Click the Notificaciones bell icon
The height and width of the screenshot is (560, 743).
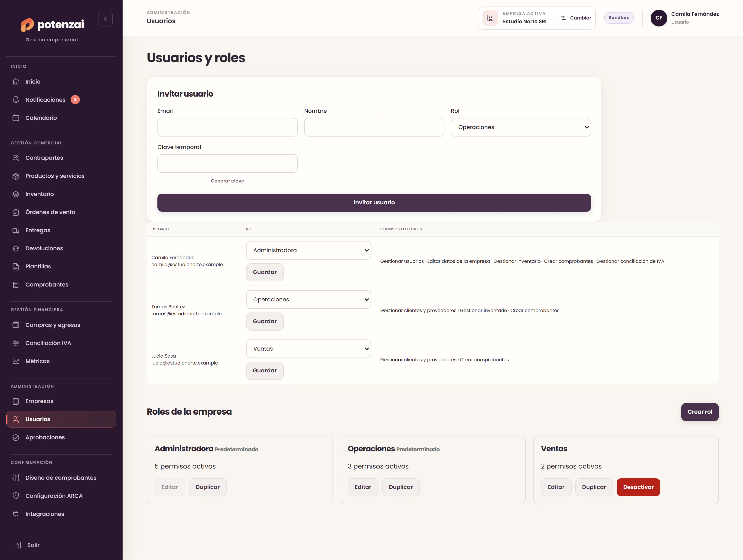point(16,100)
